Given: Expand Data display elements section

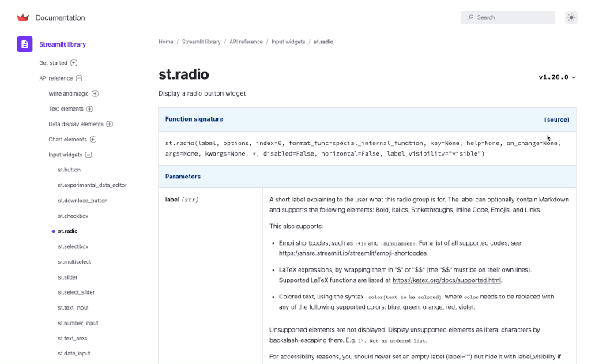Looking at the screenshot, I should tap(110, 124).
